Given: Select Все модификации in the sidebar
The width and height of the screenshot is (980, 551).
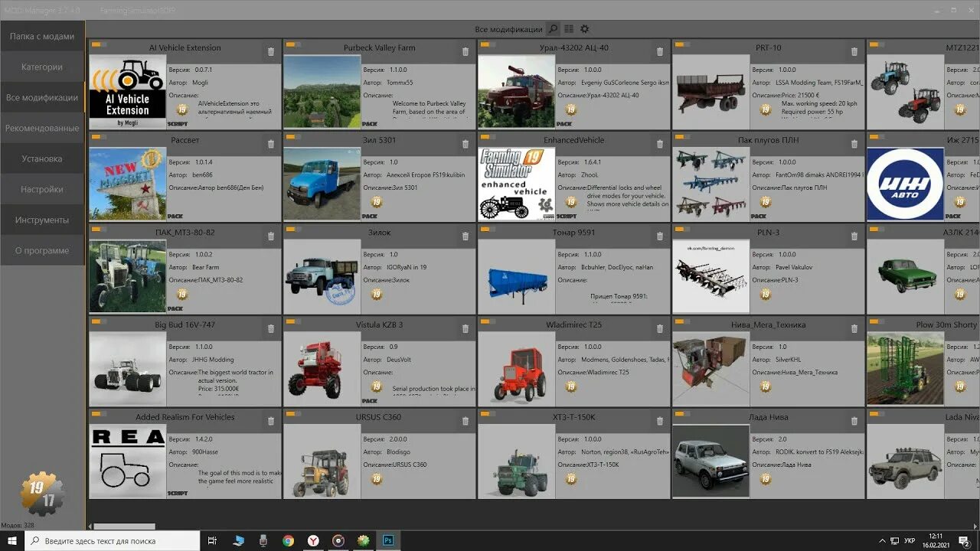Looking at the screenshot, I should pos(42,97).
